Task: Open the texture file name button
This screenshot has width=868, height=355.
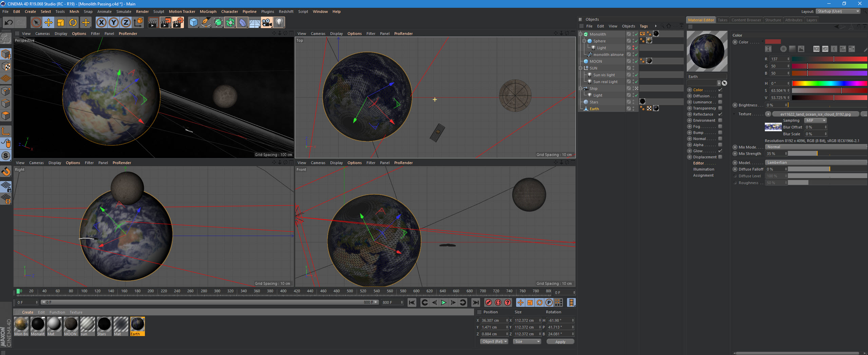Action: pos(815,114)
